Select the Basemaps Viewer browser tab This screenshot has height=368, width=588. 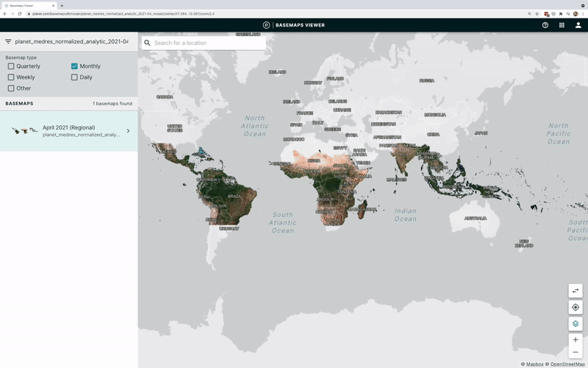29,6
